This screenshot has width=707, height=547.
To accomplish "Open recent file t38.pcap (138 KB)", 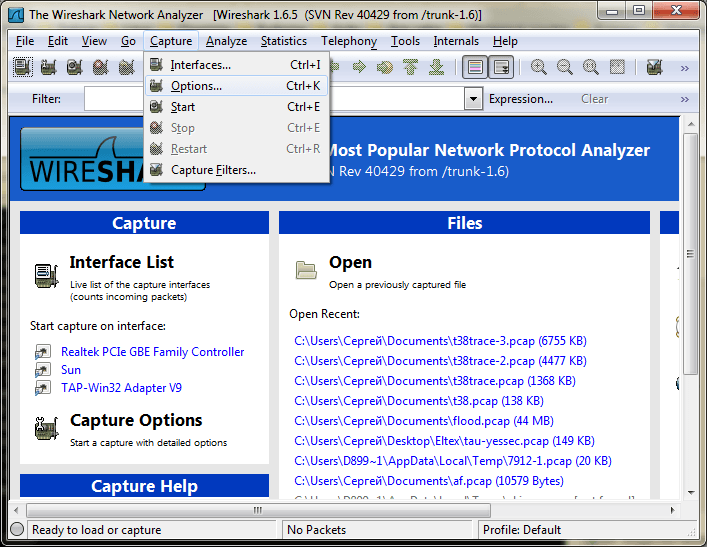I will 419,401.
